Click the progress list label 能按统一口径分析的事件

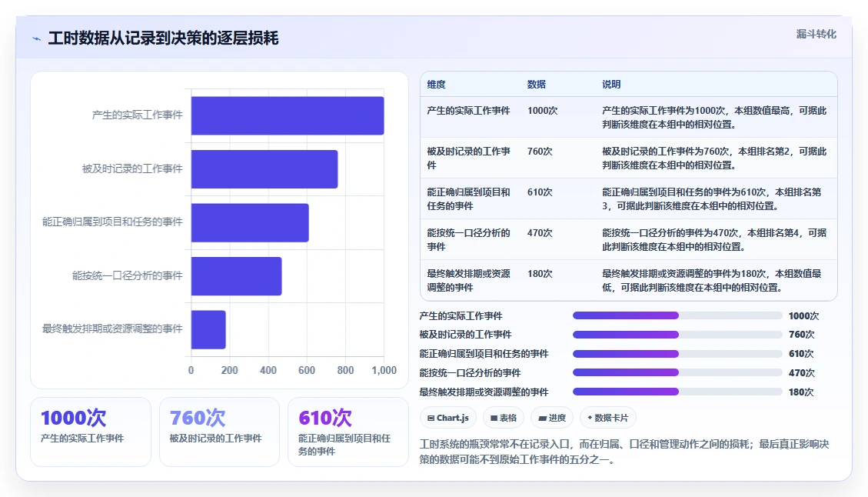pos(470,373)
